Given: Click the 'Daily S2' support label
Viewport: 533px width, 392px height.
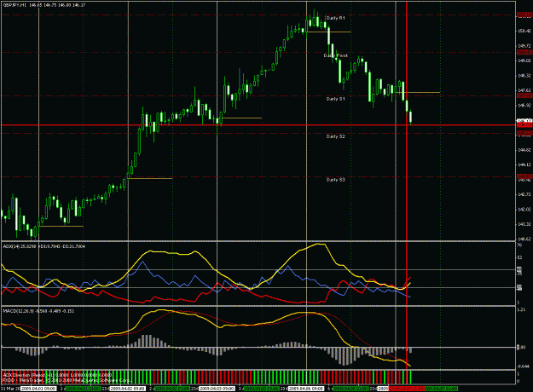Looking at the screenshot, I should [335, 136].
